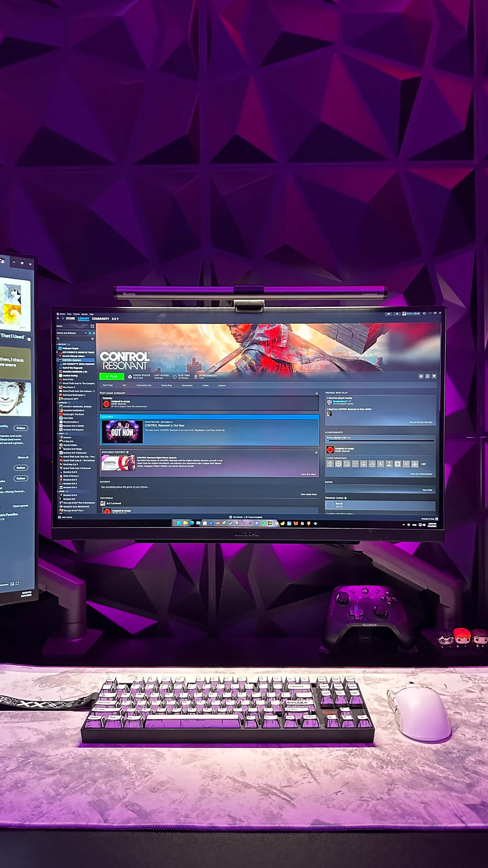Click the favorite heart icon
Screen dimensions: 488x868
click(434, 376)
